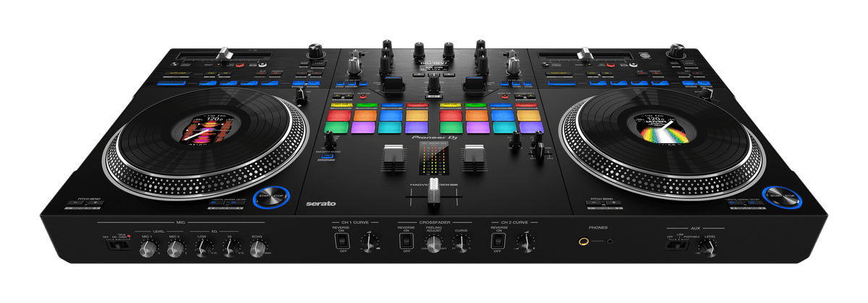Turn on the SMOOTH ECHO ON button
The height and width of the screenshot is (303, 868).
click(x=326, y=155)
